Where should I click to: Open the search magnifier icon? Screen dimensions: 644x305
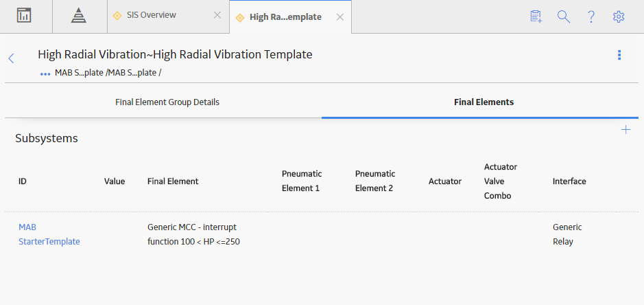coord(564,16)
